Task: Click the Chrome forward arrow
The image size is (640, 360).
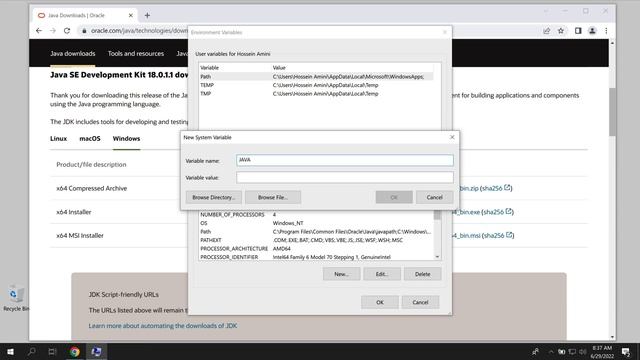Action: [x=53, y=31]
